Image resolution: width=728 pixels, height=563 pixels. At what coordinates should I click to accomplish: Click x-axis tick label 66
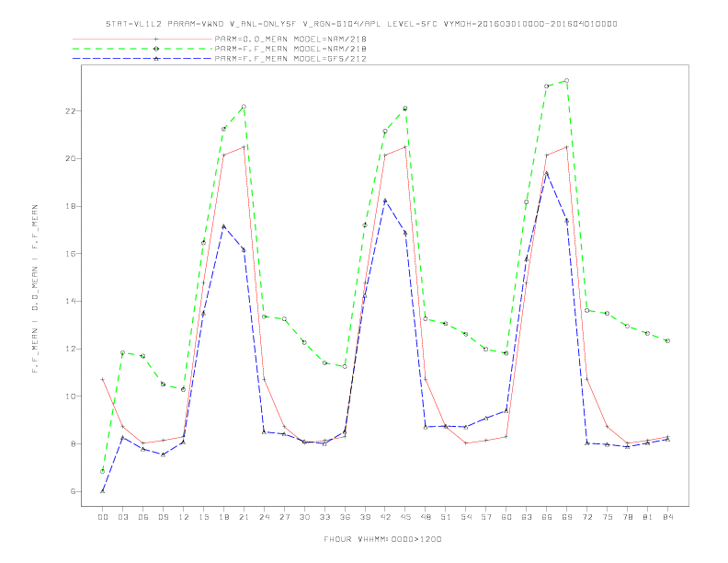[547, 517]
